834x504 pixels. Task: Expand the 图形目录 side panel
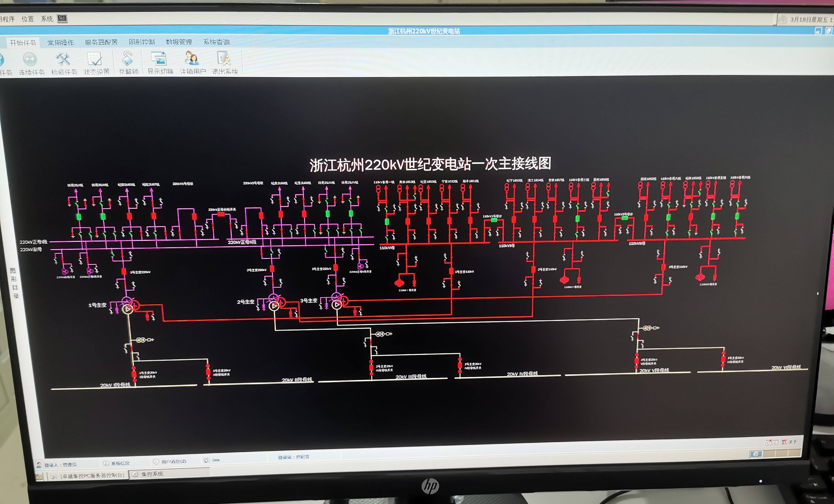click(14, 283)
